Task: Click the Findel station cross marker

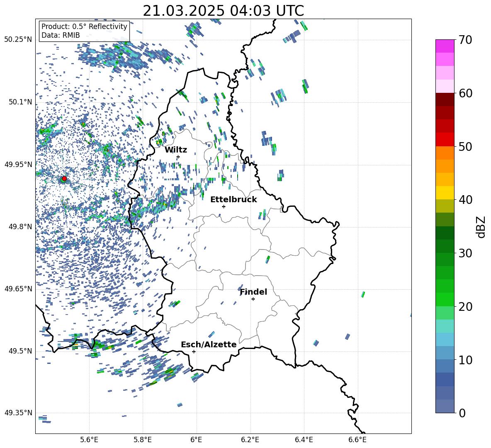Action: [253, 299]
